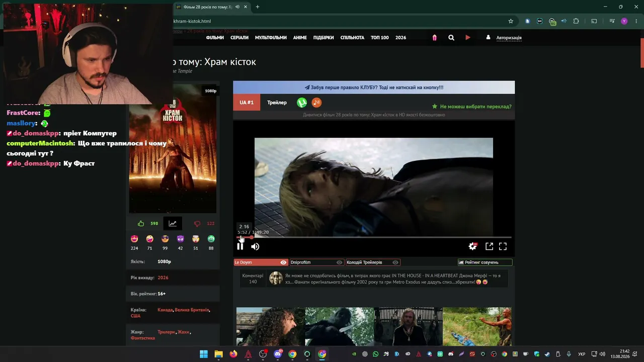644x362 pixels.
Task: Choose the heart-eyes emoji reaction with 224
Action: pyautogui.click(x=134, y=239)
